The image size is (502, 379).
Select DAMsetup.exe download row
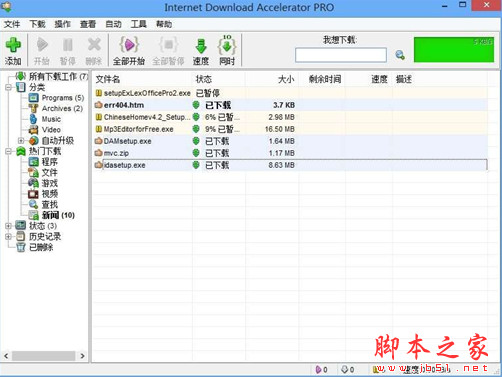[x=291, y=141]
